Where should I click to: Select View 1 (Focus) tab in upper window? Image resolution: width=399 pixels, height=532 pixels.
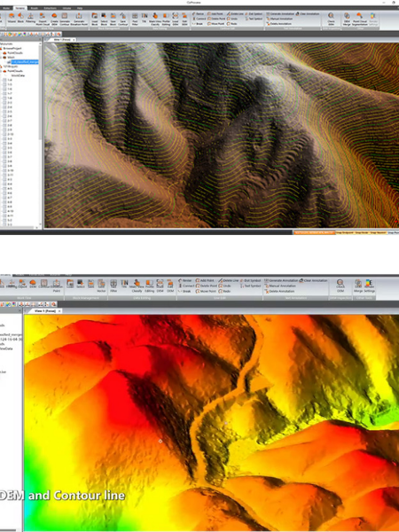click(x=60, y=40)
